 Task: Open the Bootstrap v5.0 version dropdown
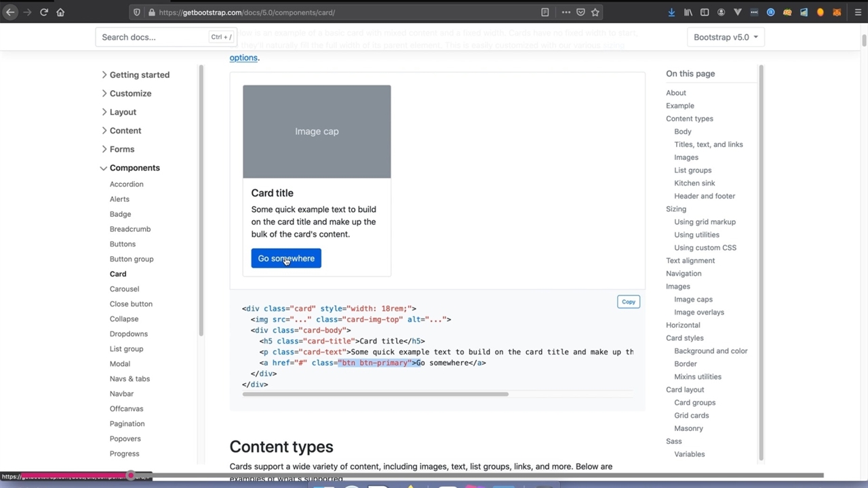pyautogui.click(x=726, y=37)
